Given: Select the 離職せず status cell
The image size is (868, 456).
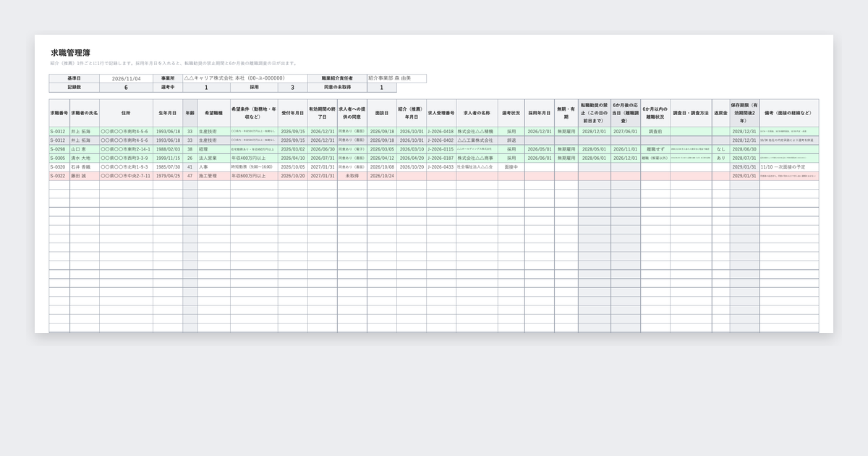Looking at the screenshot, I should (x=655, y=149).
